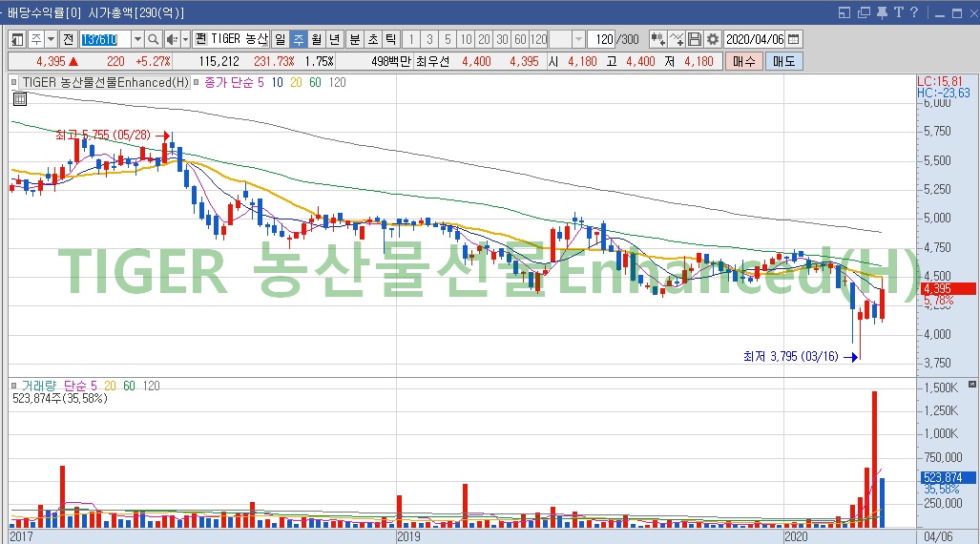This screenshot has height=544, width=980.
Task: Toggle the 종가 단순 moving average marker
Action: [x=196, y=82]
